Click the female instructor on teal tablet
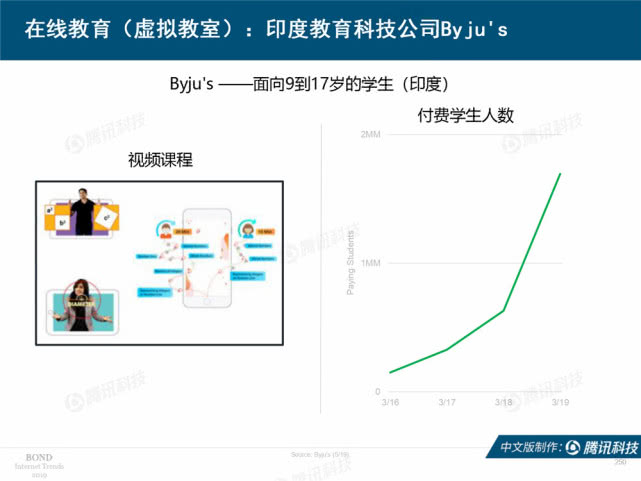This screenshot has width=641, height=481. click(x=82, y=307)
